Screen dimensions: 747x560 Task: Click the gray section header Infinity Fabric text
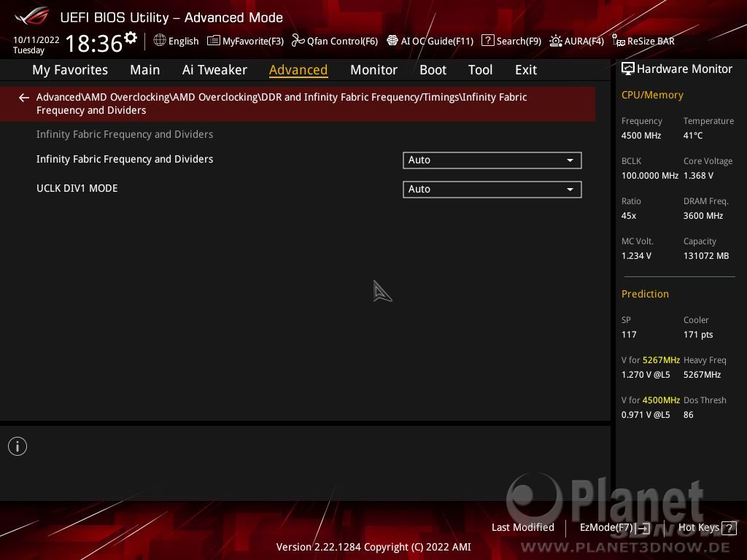coord(125,134)
